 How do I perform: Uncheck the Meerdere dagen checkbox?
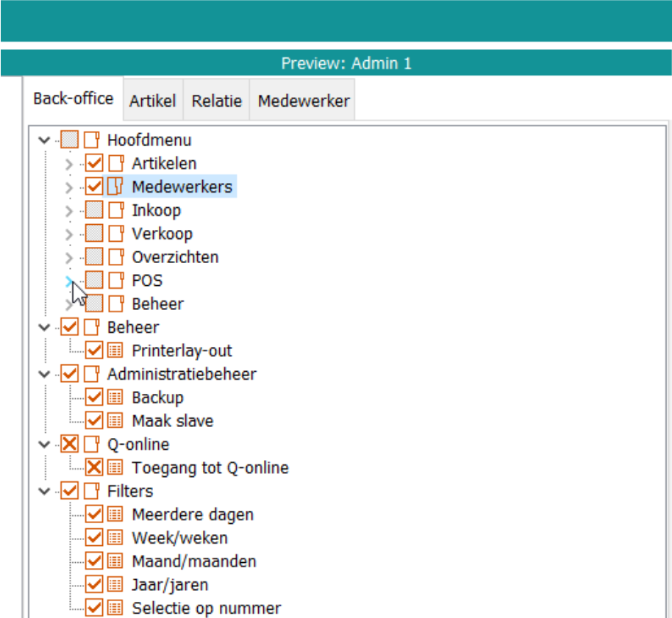(x=94, y=514)
